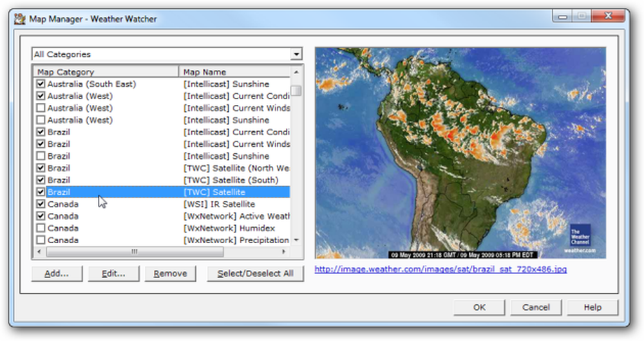
Task: Sort by Map Category column header
Action: (106, 72)
